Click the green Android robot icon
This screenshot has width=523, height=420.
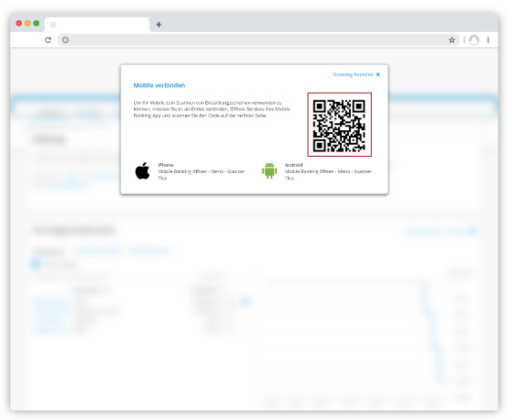tap(270, 170)
